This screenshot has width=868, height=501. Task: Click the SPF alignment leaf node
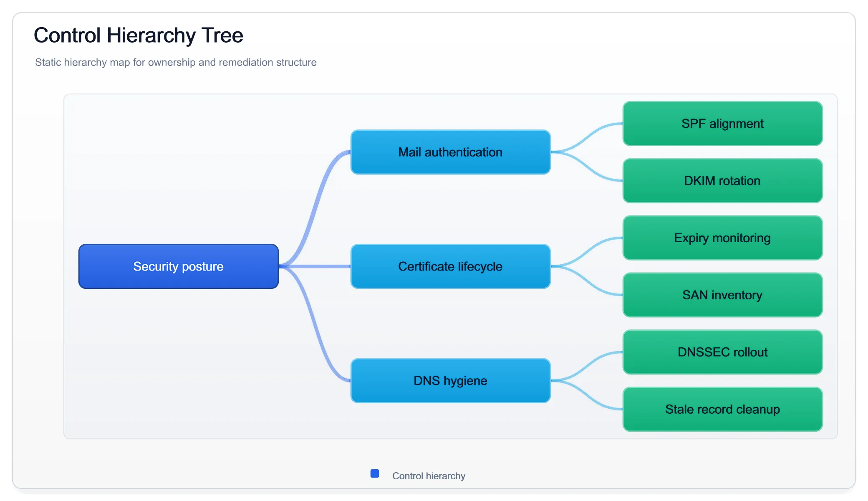pyautogui.click(x=723, y=124)
